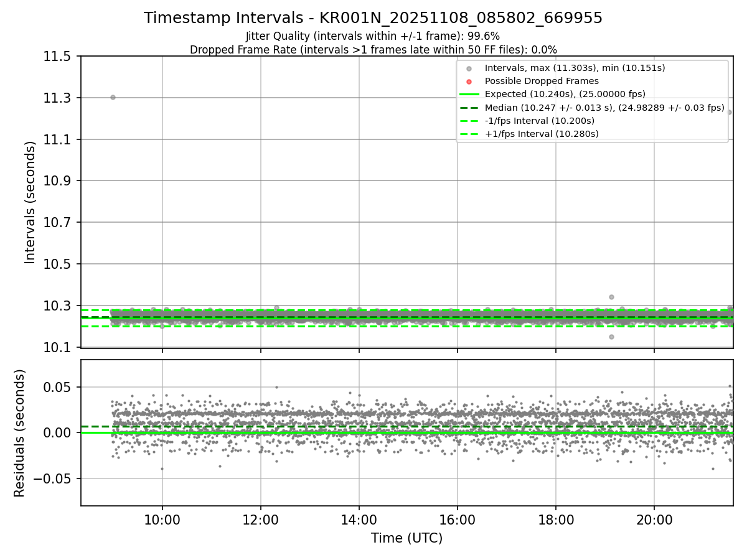Image resolution: width=747 pixels, height=560 pixels.
Task: Click the '20:00' time tick label
Action: click(x=654, y=520)
